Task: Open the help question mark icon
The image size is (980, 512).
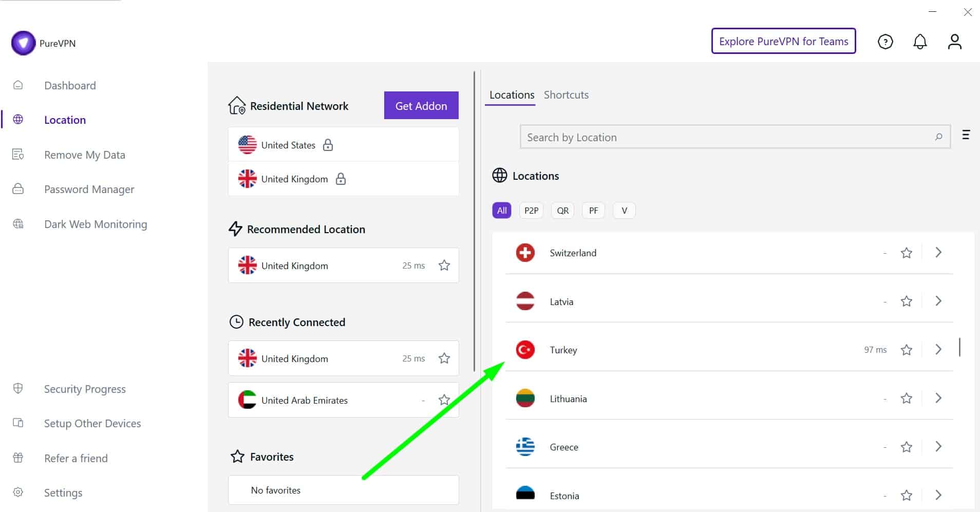Action: [885, 42]
